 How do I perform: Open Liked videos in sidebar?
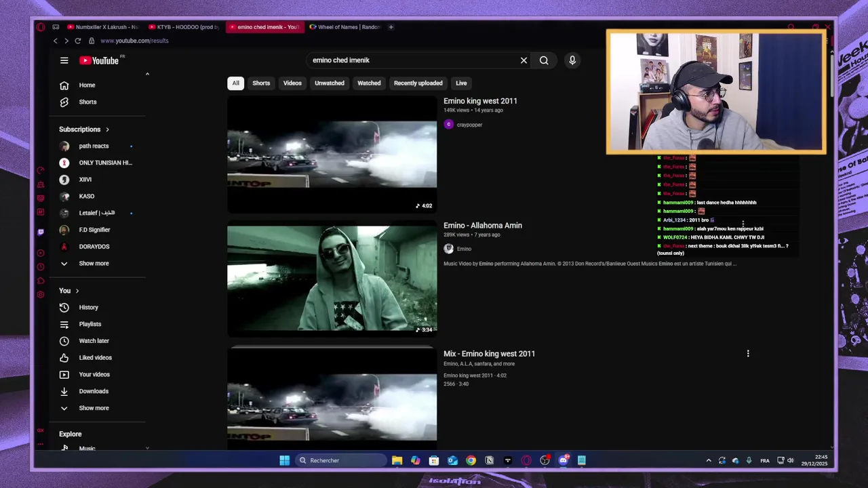(95, 358)
